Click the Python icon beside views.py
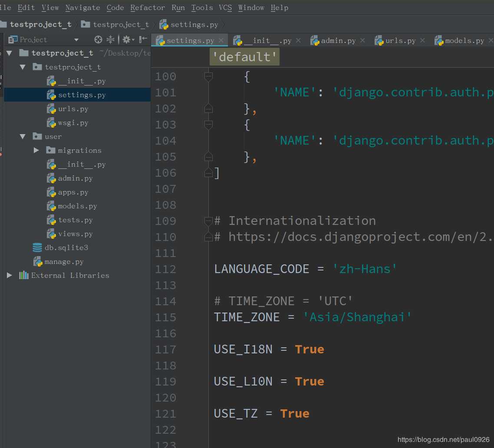 [x=51, y=234]
